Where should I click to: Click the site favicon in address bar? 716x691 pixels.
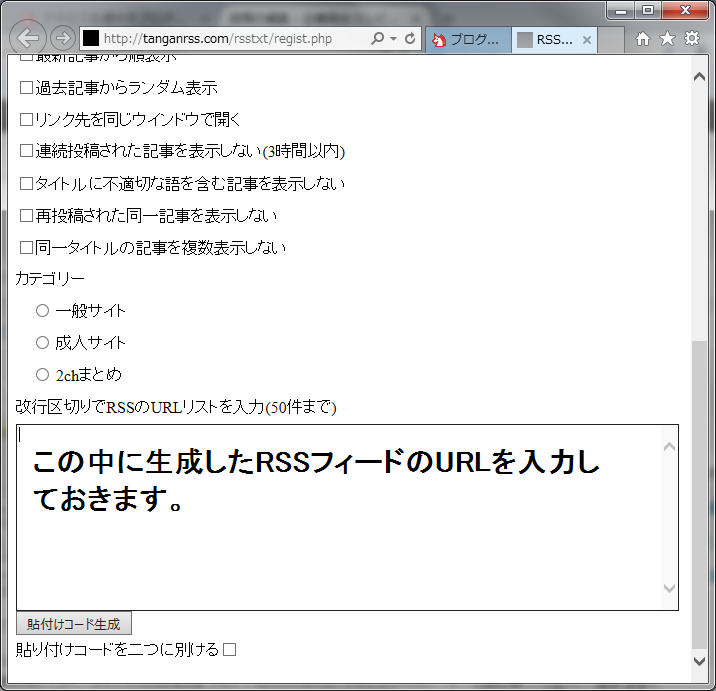pos(90,38)
